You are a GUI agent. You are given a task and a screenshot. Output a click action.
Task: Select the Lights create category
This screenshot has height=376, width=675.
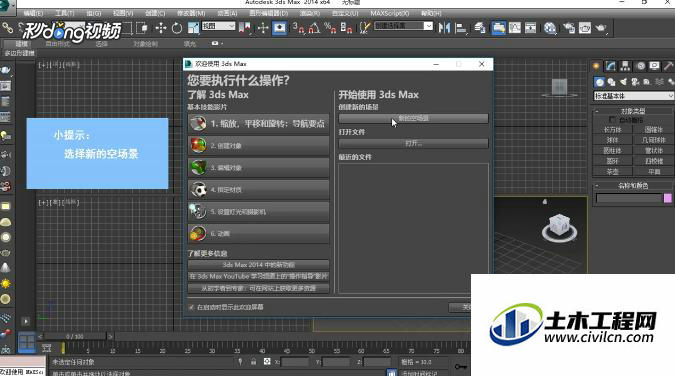pos(623,82)
